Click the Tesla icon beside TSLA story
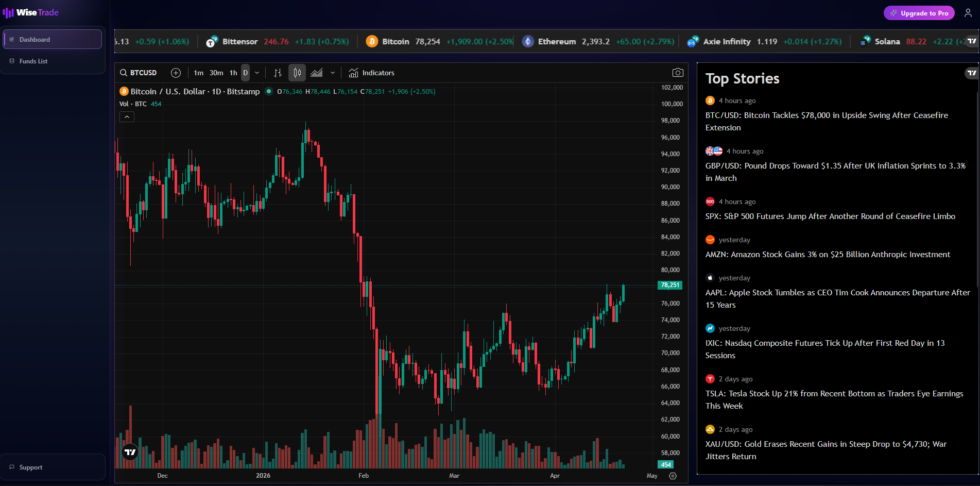The image size is (980, 486). click(710, 379)
